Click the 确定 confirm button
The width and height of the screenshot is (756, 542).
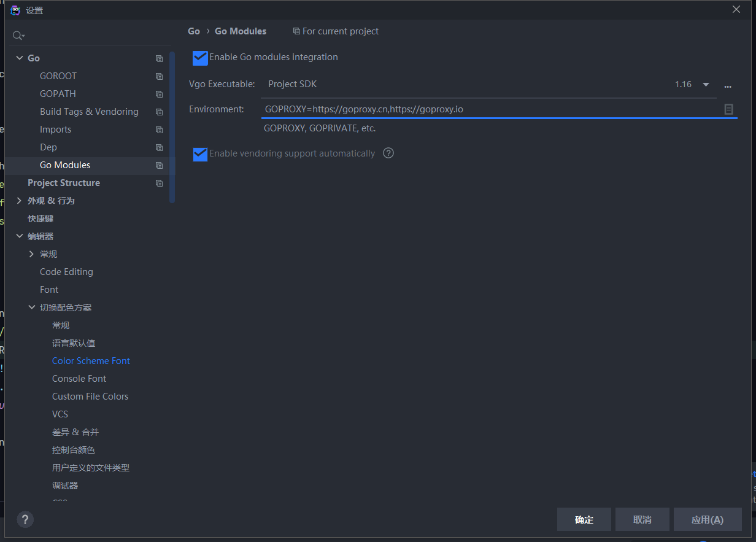pos(584,520)
